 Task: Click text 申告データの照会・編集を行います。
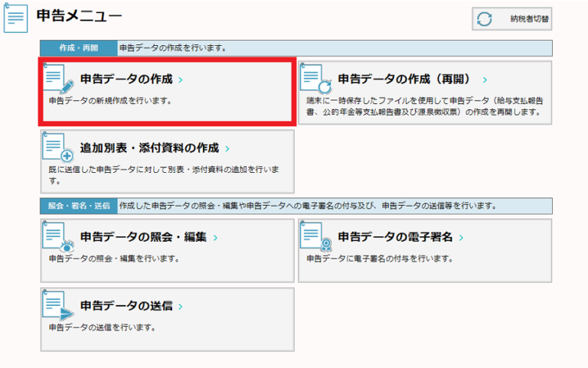pyautogui.click(x=114, y=259)
